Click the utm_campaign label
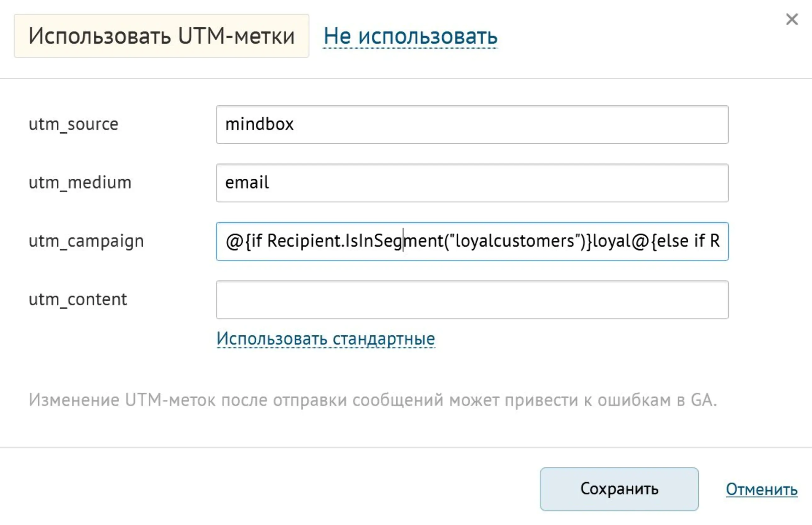The height and width of the screenshot is (525, 812). (87, 241)
